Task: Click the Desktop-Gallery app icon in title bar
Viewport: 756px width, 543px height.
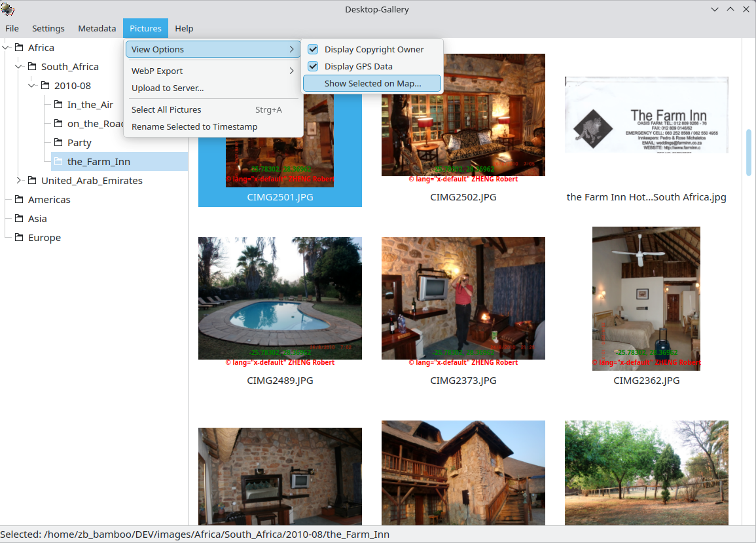Action: 8,9
